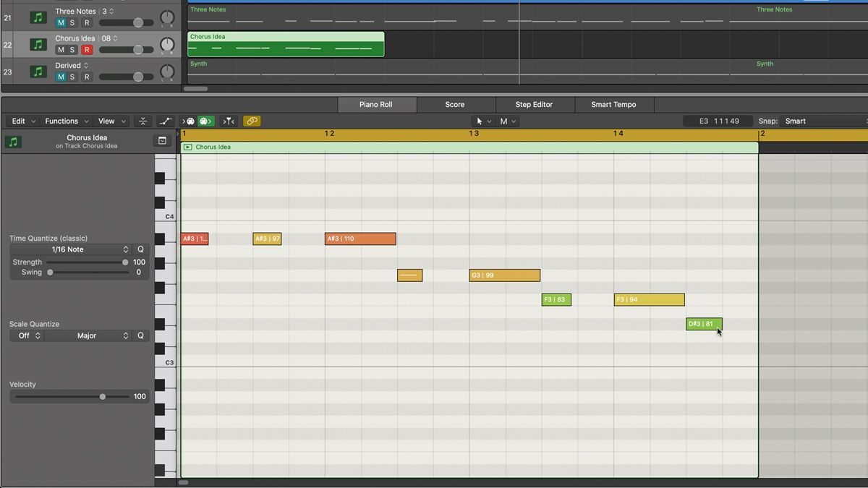Click the music note icon on Derived track
This screenshot has height=488, width=868.
(x=38, y=72)
